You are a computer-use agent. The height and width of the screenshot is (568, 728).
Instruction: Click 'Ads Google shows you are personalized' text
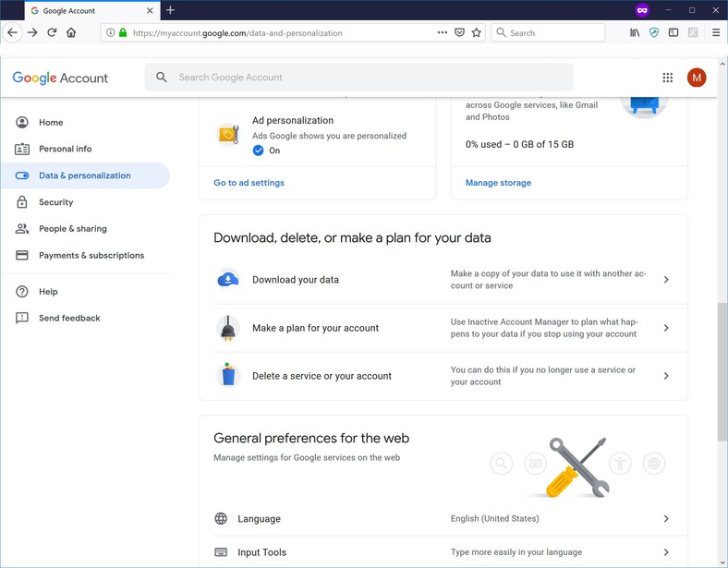coord(329,136)
